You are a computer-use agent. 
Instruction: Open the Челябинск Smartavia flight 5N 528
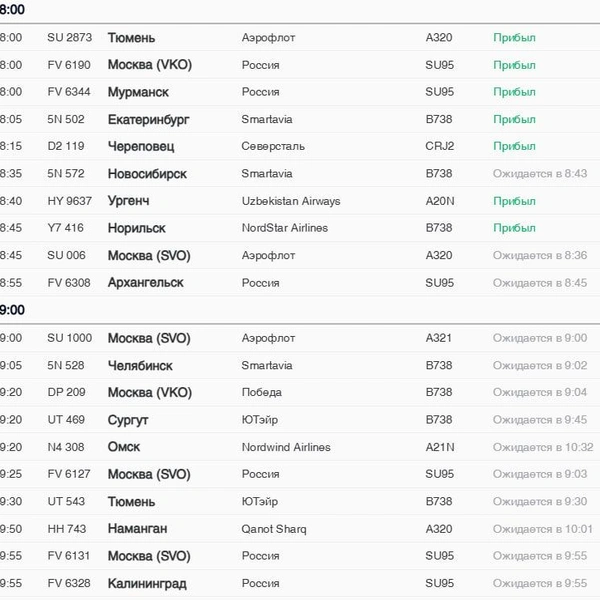pos(300,365)
